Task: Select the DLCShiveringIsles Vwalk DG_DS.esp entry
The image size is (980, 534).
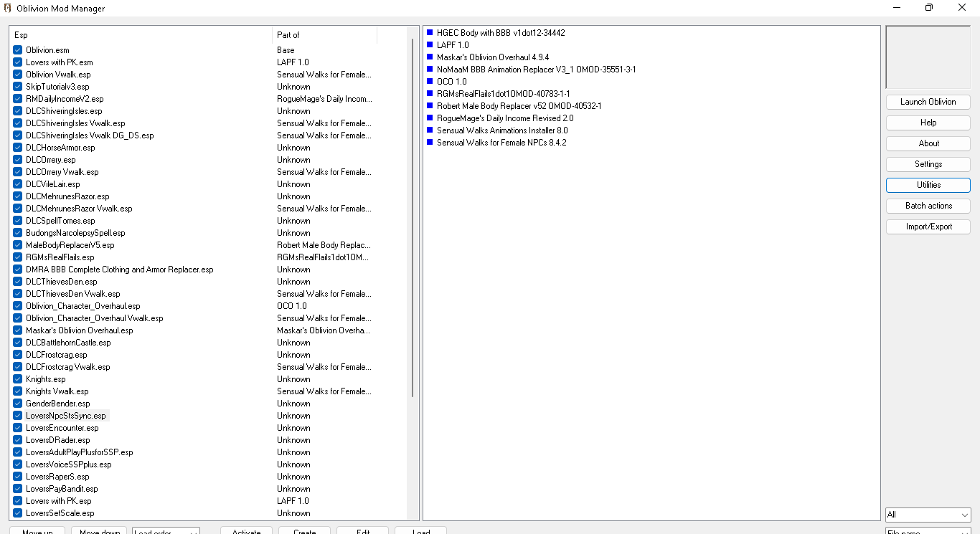Action: pyautogui.click(x=90, y=135)
